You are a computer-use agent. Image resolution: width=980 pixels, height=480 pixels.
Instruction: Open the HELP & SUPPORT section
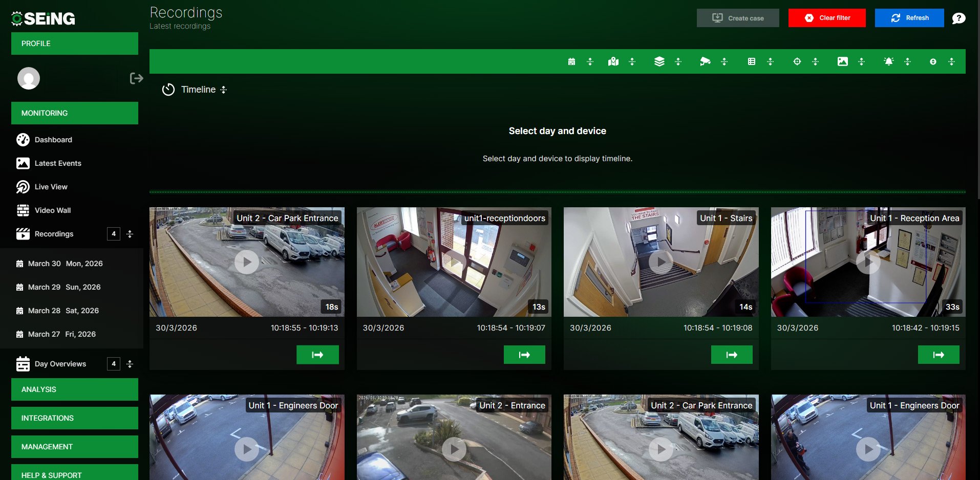[75, 472]
